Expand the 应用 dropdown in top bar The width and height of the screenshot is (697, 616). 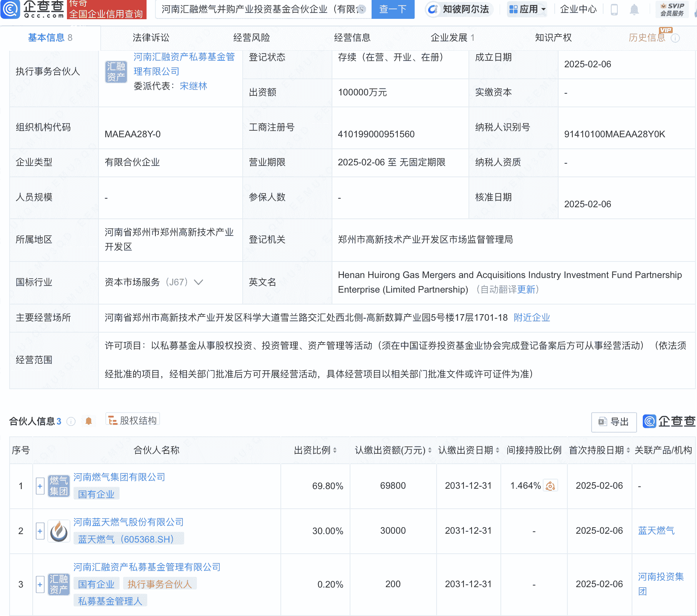click(x=527, y=10)
